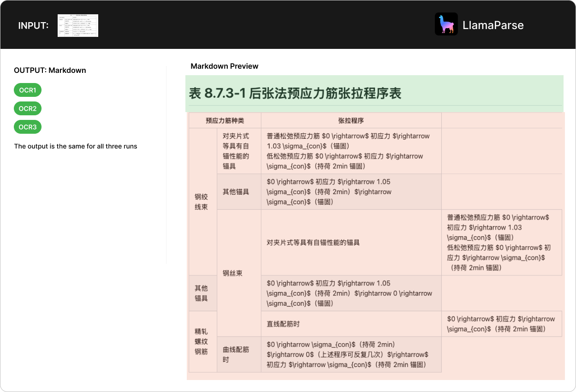Choose the OCR3 run pill
The height and width of the screenshot is (392, 576).
pyautogui.click(x=28, y=127)
